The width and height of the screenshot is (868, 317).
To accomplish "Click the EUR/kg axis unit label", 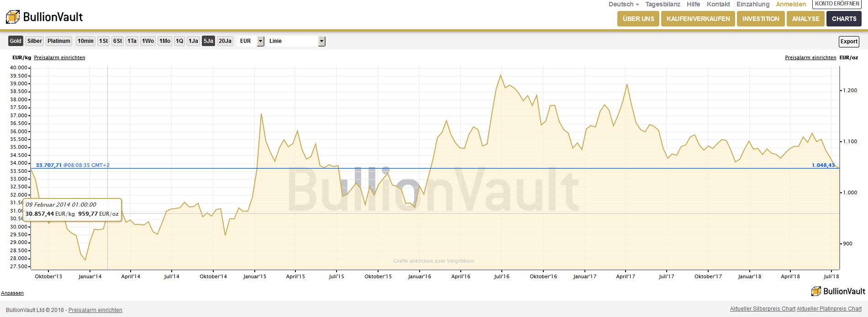I will pos(21,57).
